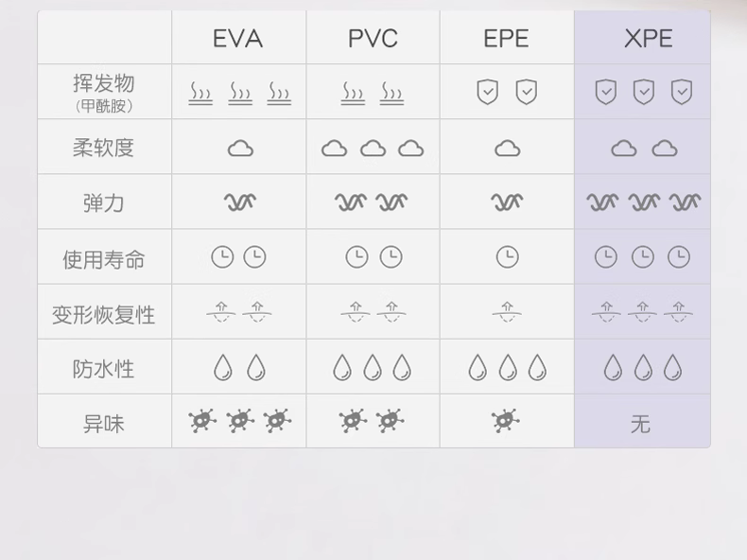Click the EVA column header
The width and height of the screenshot is (747, 560).
(x=237, y=39)
